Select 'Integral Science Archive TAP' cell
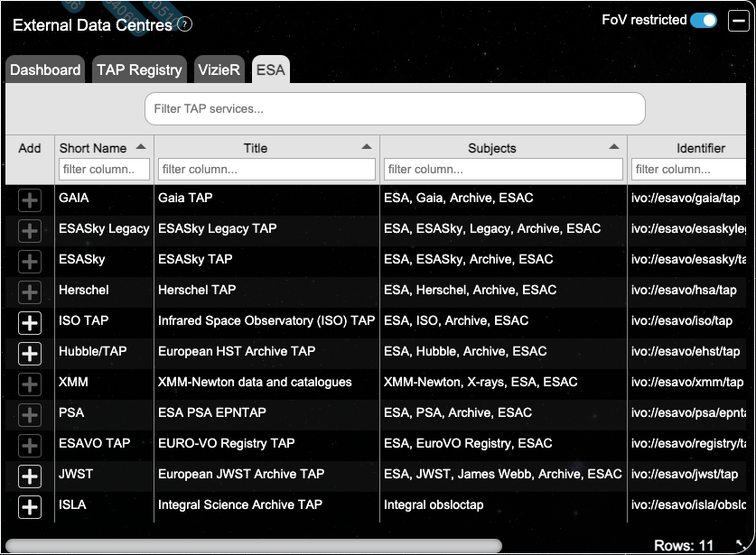 (x=266, y=504)
